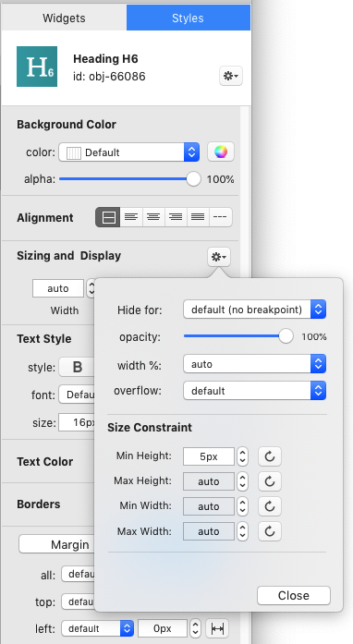Open the background color dropdown set to Default
The width and height of the screenshot is (353, 644).
(129, 152)
